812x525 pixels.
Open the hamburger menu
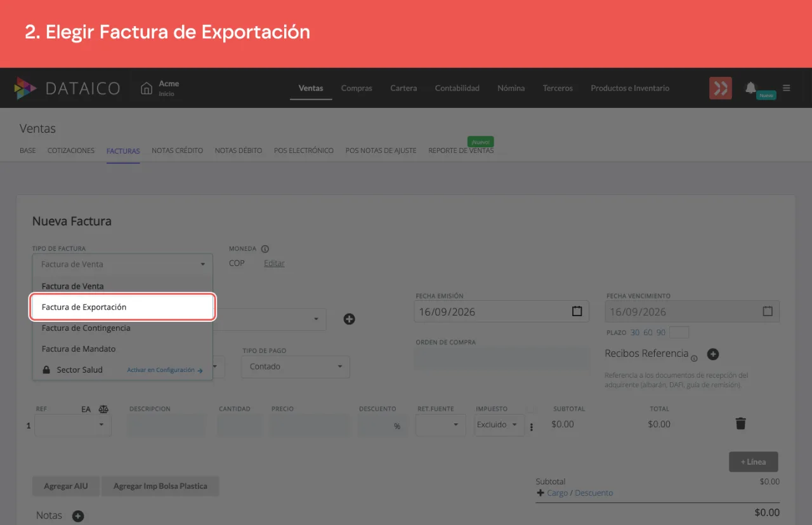787,88
